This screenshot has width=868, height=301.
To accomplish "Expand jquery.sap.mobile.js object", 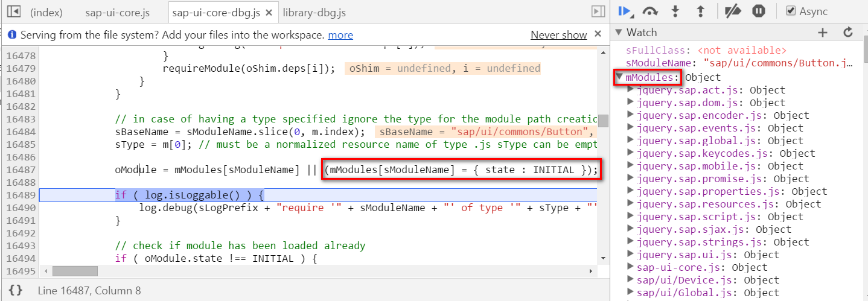I will pos(631,166).
